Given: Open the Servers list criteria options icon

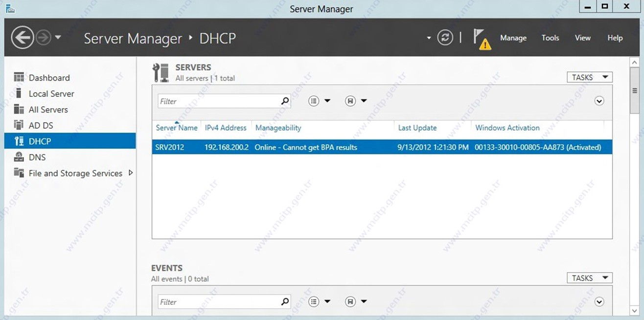Looking at the screenshot, I should pyautogui.click(x=314, y=101).
